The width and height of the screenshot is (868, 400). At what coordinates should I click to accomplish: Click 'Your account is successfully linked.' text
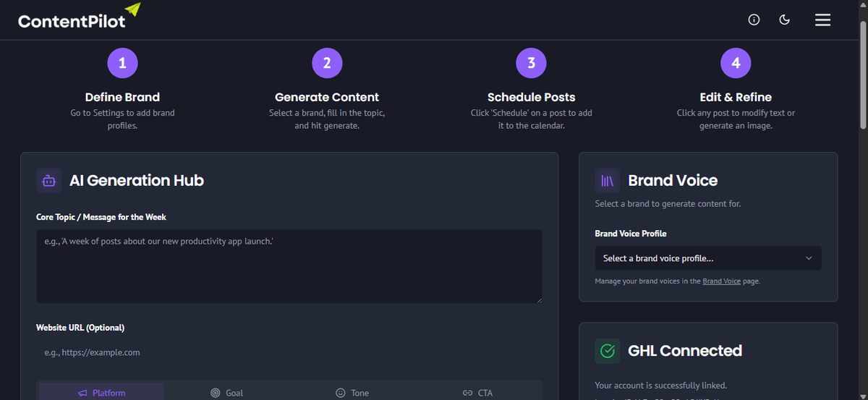pos(660,386)
